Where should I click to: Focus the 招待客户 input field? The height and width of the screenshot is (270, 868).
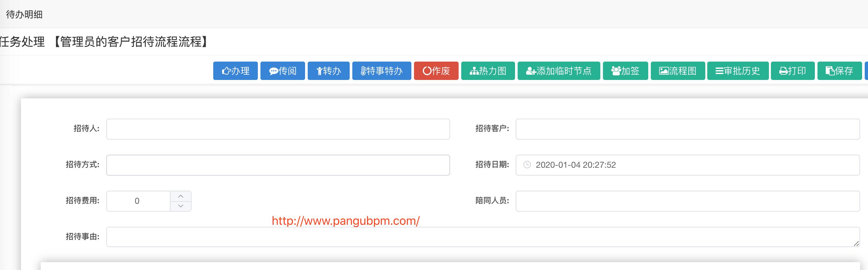tap(688, 129)
